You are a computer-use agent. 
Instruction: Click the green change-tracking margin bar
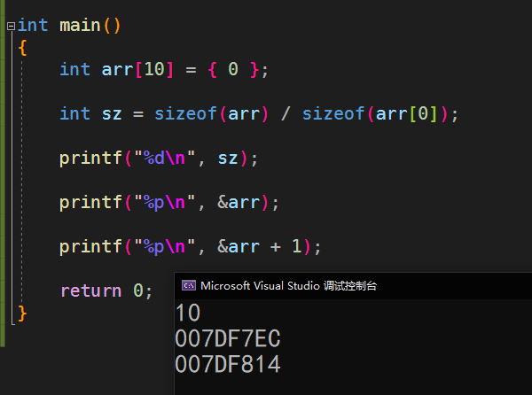[3, 174]
